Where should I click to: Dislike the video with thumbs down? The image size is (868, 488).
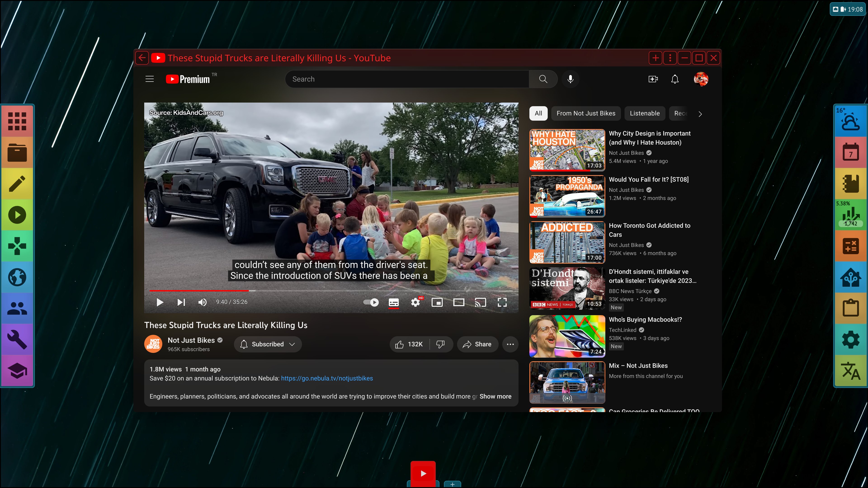(440, 344)
